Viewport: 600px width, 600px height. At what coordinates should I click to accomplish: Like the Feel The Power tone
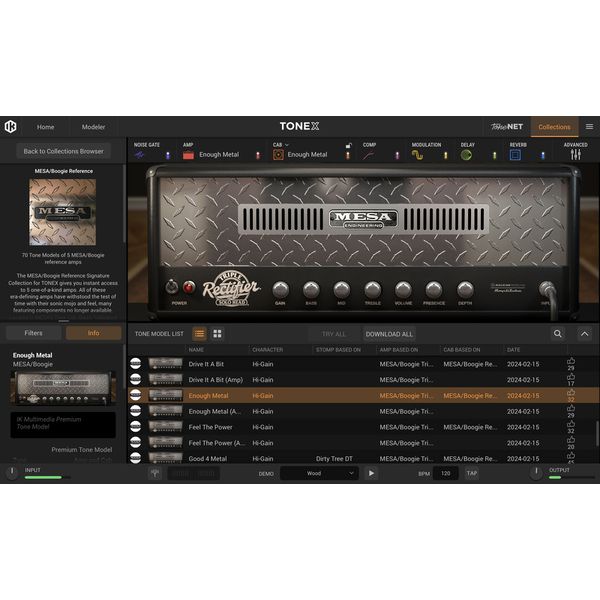click(571, 424)
